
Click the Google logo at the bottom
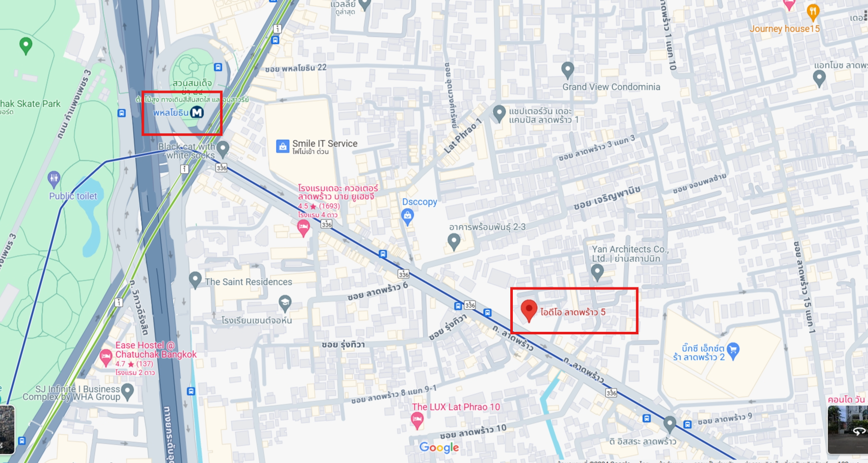coord(439,448)
